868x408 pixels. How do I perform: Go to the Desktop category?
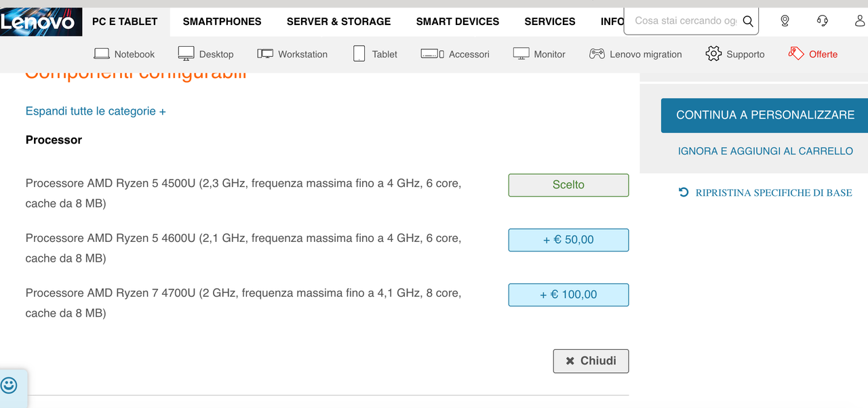(216, 54)
